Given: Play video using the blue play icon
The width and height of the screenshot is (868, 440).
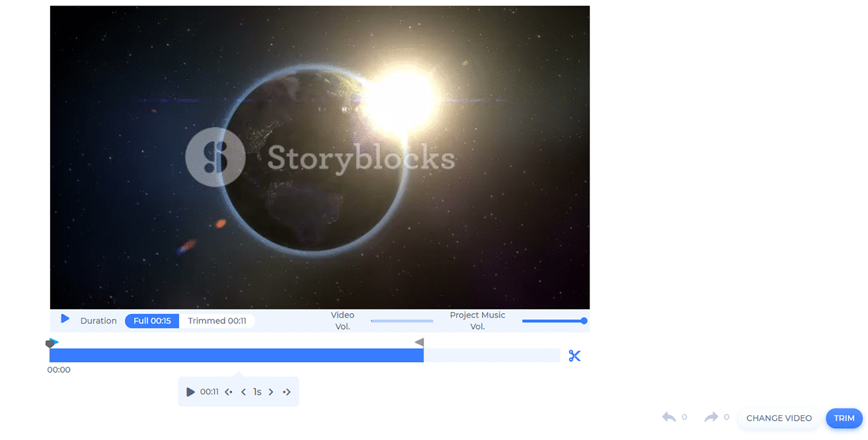Looking at the screenshot, I should tap(65, 319).
